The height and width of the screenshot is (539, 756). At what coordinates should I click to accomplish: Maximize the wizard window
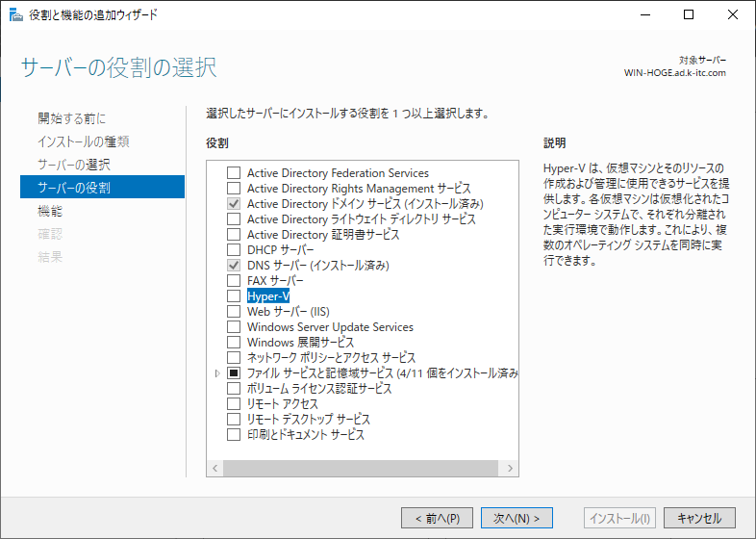click(689, 15)
